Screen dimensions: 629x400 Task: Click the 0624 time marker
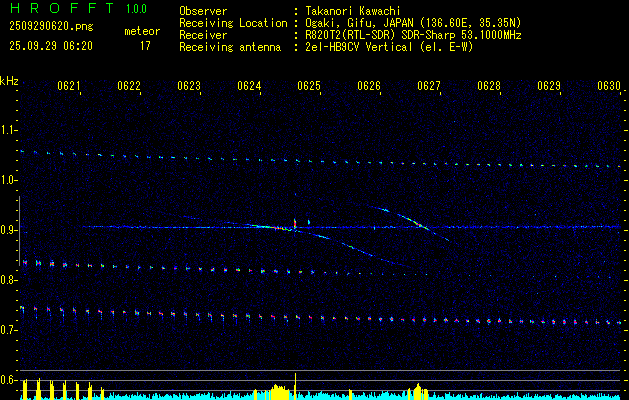coord(249,85)
